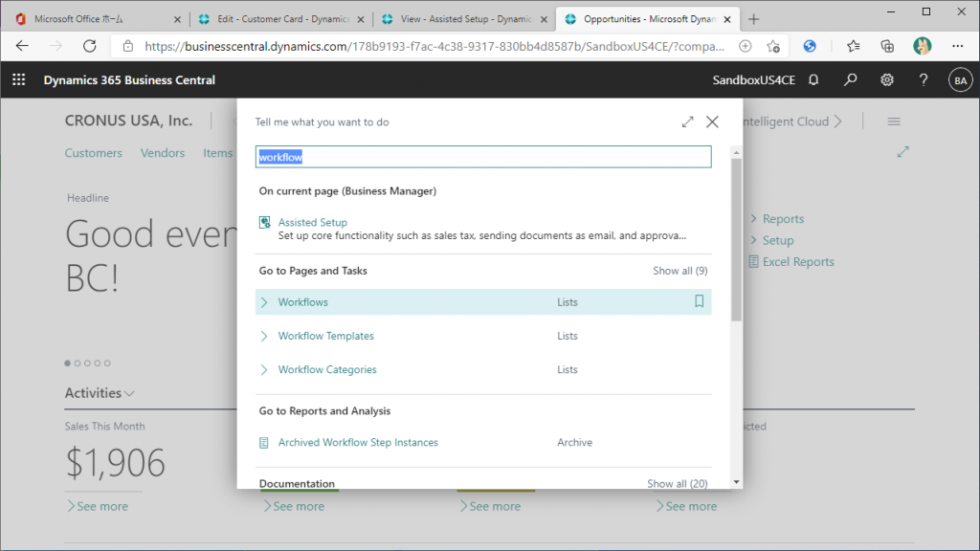Open the browser profile picture
The width and height of the screenshot is (980, 551).
(x=922, y=46)
